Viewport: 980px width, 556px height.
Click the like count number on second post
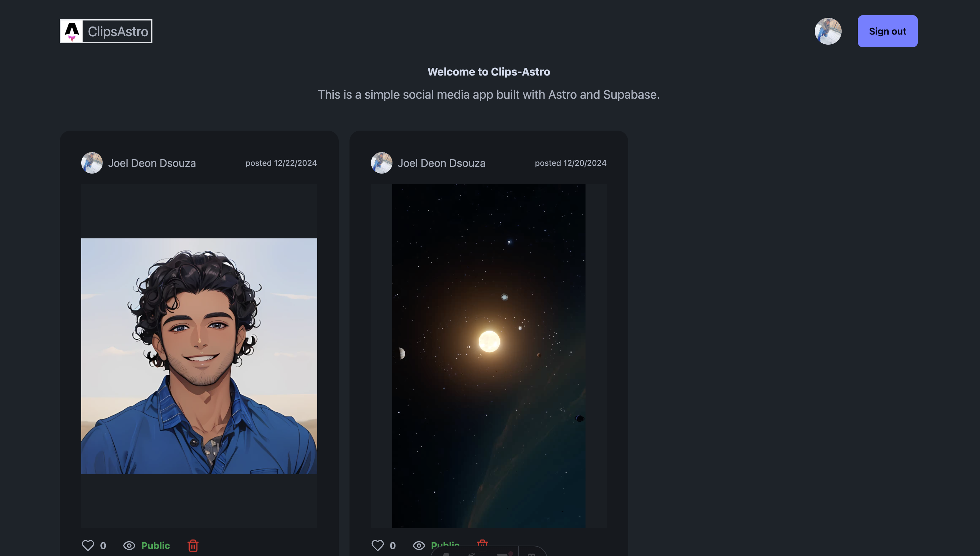point(392,545)
